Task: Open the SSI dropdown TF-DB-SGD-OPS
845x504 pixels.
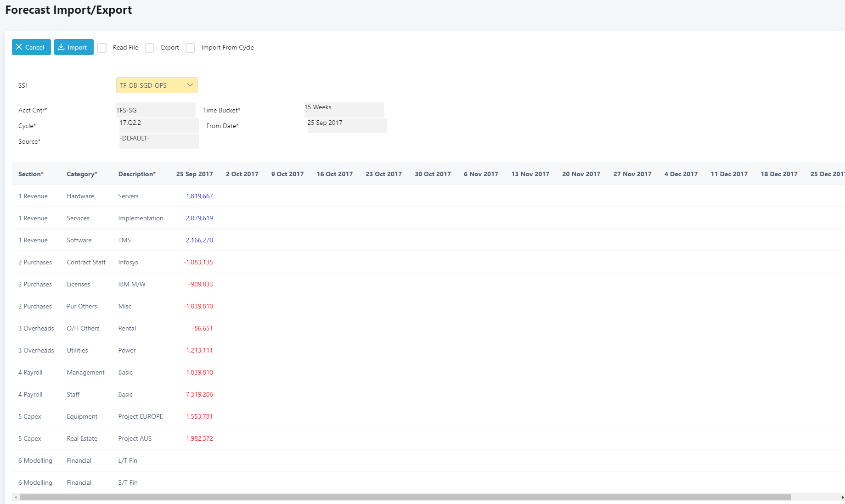Action: pyautogui.click(x=157, y=85)
